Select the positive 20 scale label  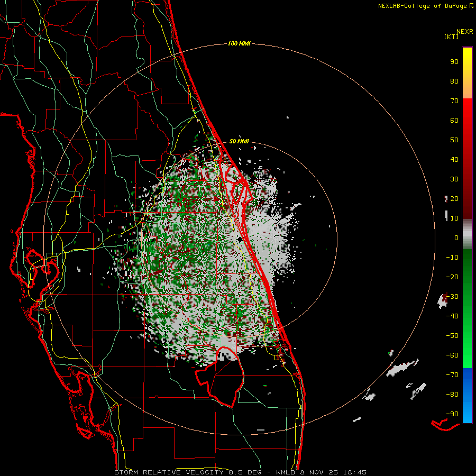coord(454,199)
